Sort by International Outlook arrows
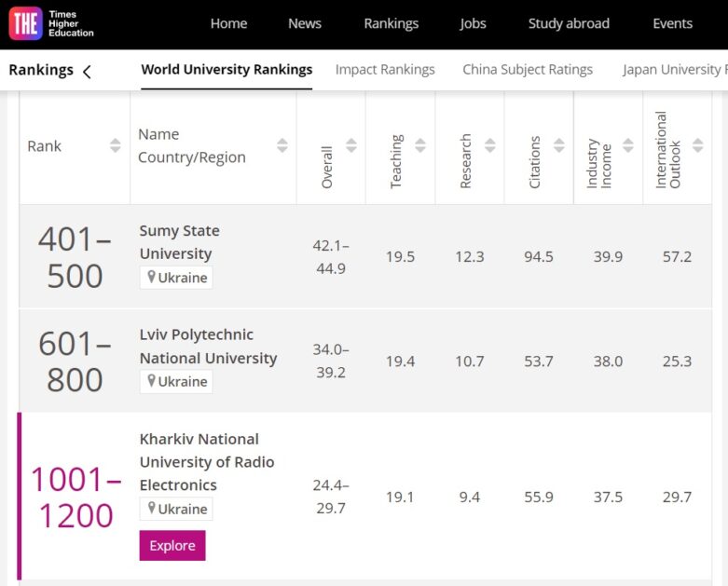 [697, 145]
